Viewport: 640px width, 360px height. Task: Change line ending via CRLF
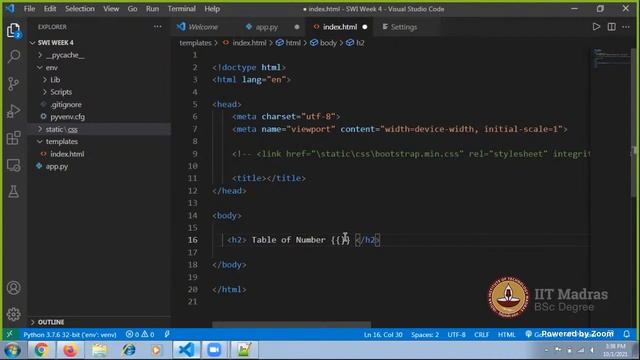click(481, 334)
